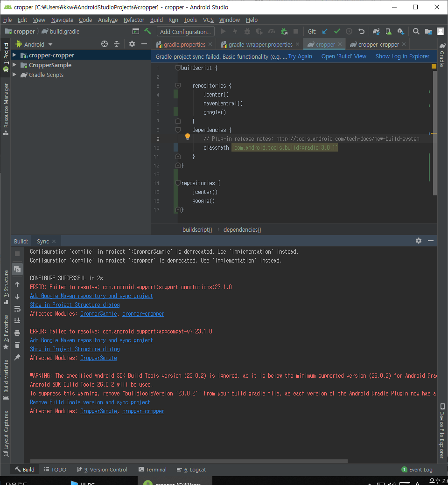448x485 pixels.
Task: Click the Git update project arrow
Action: pyautogui.click(x=325, y=32)
